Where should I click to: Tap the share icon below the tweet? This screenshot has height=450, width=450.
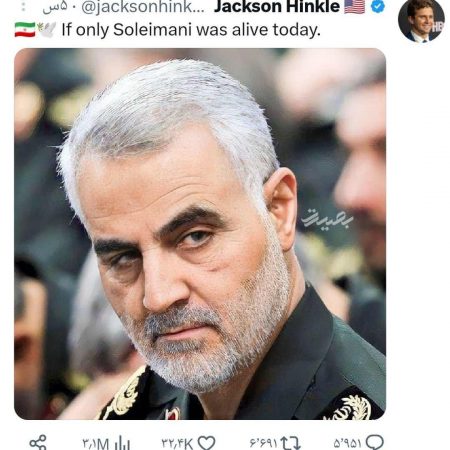[38, 443]
